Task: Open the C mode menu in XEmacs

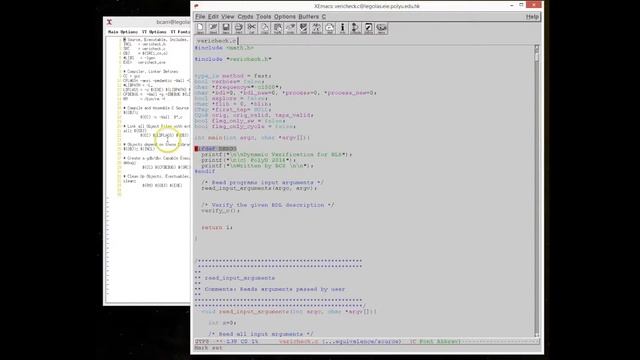Action: [x=324, y=17]
